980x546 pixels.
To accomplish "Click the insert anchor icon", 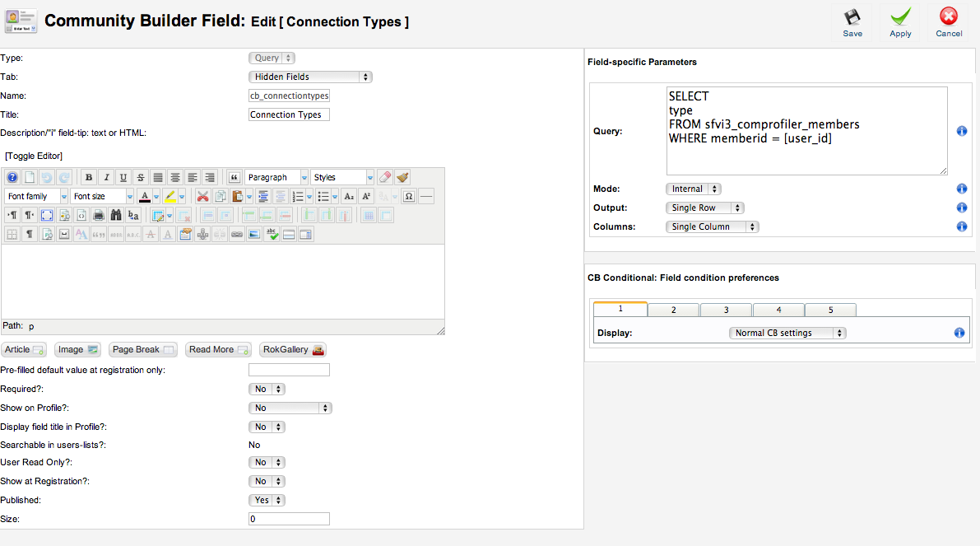I will [202, 235].
